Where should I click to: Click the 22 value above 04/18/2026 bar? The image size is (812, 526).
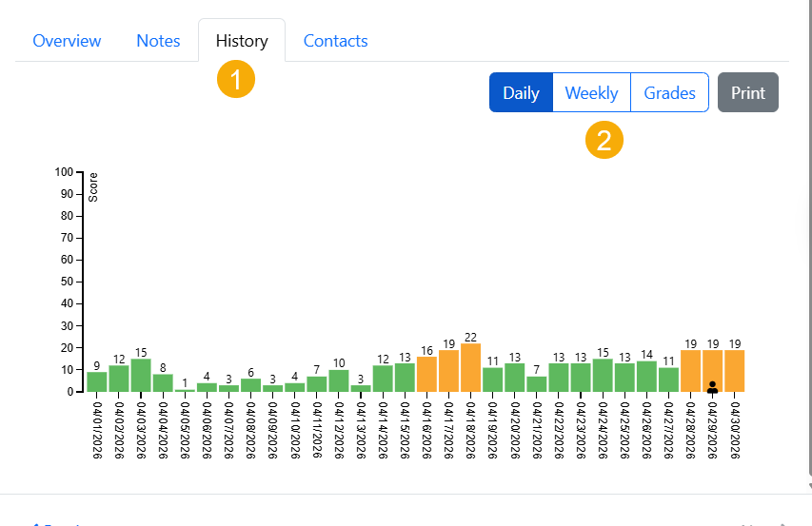[x=470, y=338]
